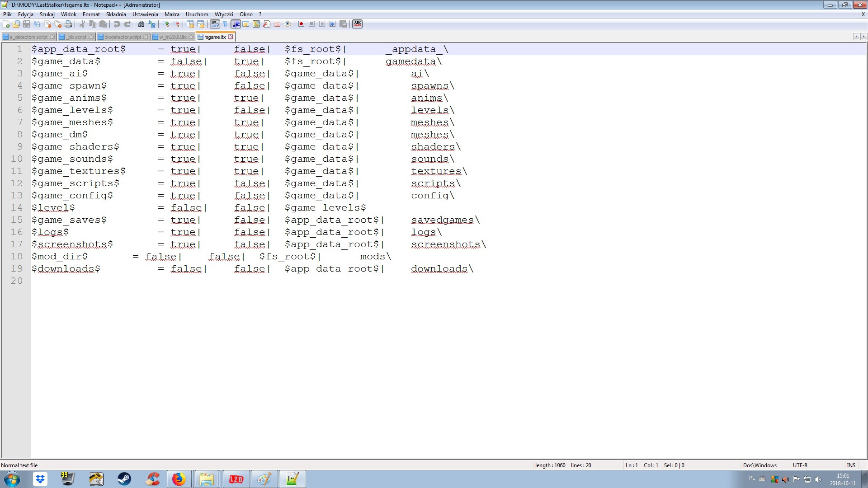Click the Print toolbar icon

[x=68, y=24]
